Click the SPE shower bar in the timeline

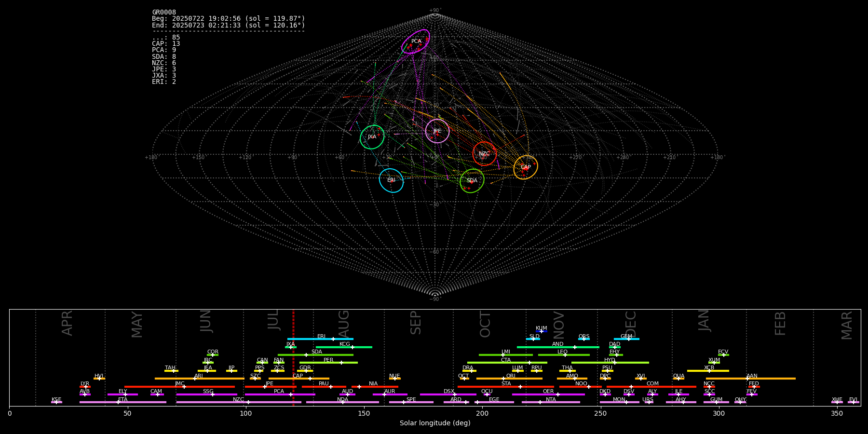click(411, 402)
